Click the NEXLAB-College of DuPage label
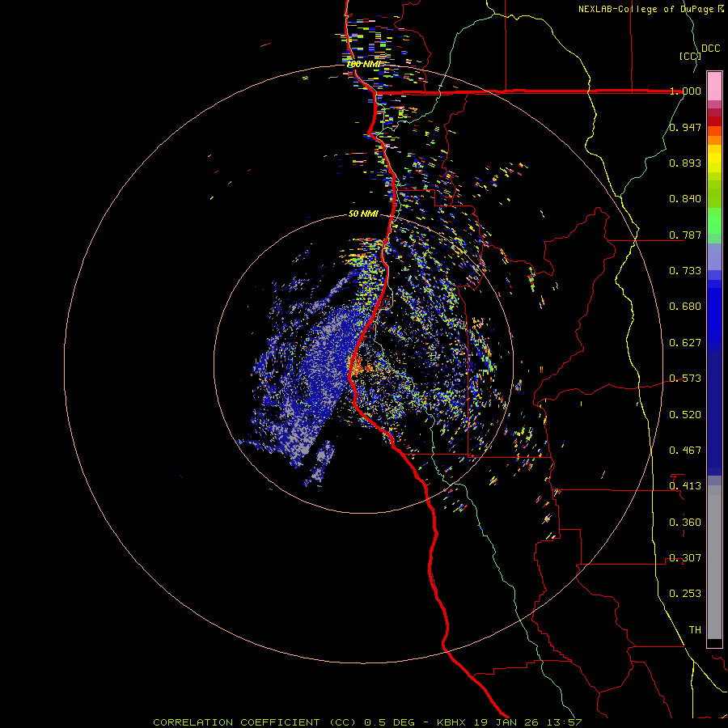Image resolution: width=728 pixels, height=728 pixels. tap(645, 9)
